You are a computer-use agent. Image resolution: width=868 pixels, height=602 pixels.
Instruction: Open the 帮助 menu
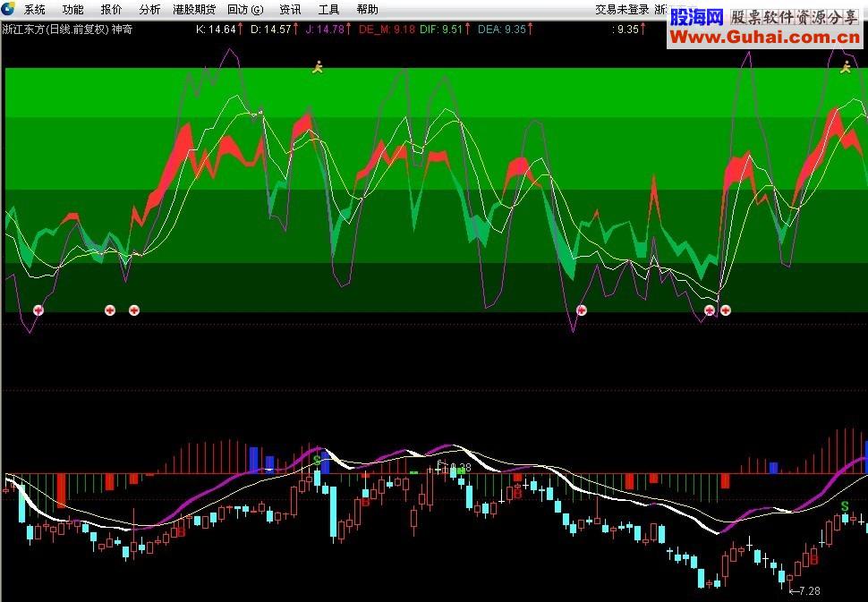pos(367,10)
